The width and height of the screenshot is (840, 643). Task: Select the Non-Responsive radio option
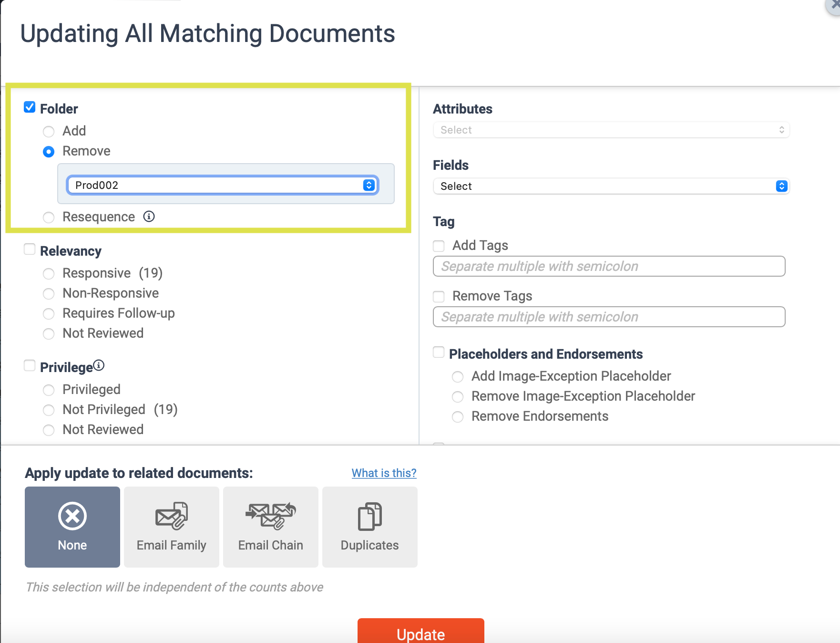tap(49, 294)
